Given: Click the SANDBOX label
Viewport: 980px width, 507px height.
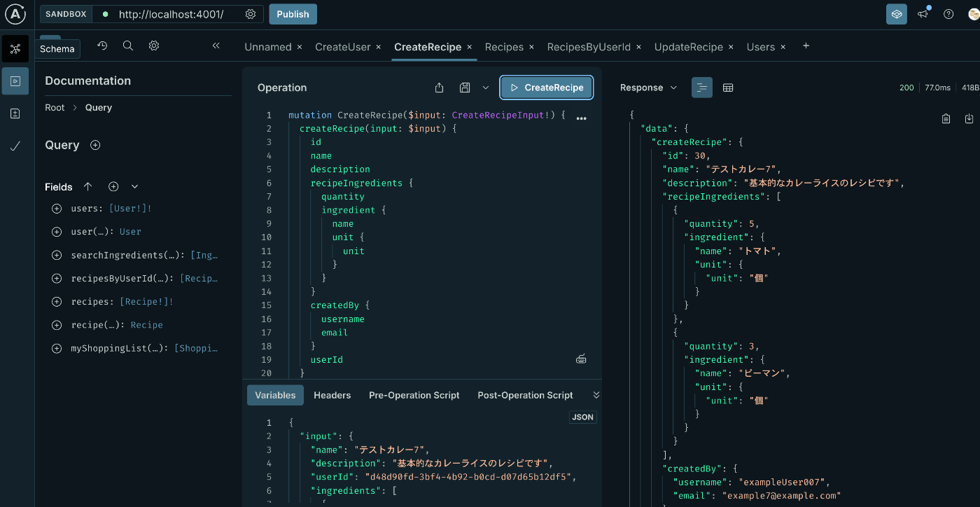Looking at the screenshot, I should pyautogui.click(x=66, y=14).
